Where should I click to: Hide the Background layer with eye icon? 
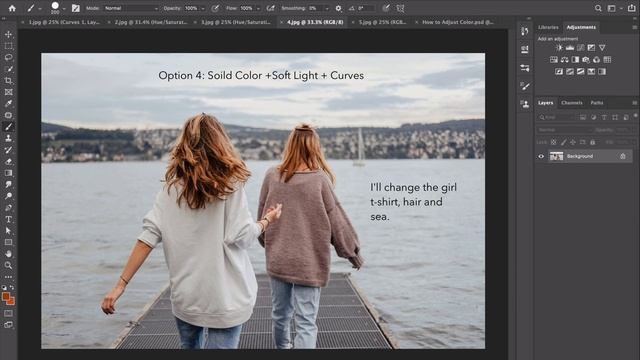pos(541,156)
